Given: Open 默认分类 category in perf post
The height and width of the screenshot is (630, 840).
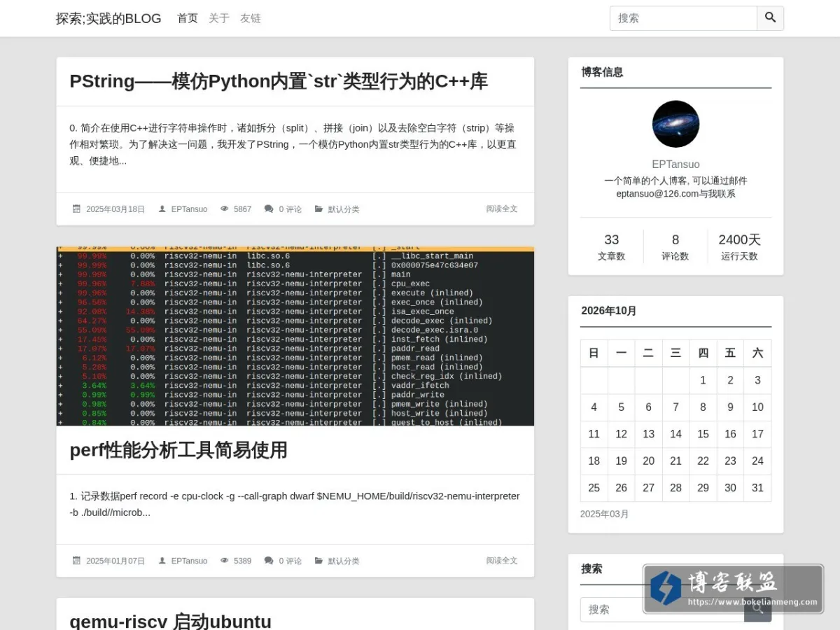Looking at the screenshot, I should [344, 561].
